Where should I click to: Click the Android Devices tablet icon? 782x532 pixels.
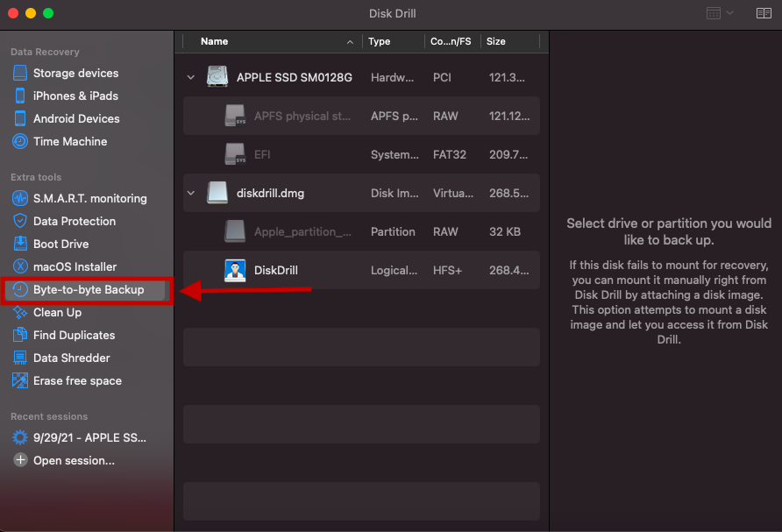(x=20, y=118)
